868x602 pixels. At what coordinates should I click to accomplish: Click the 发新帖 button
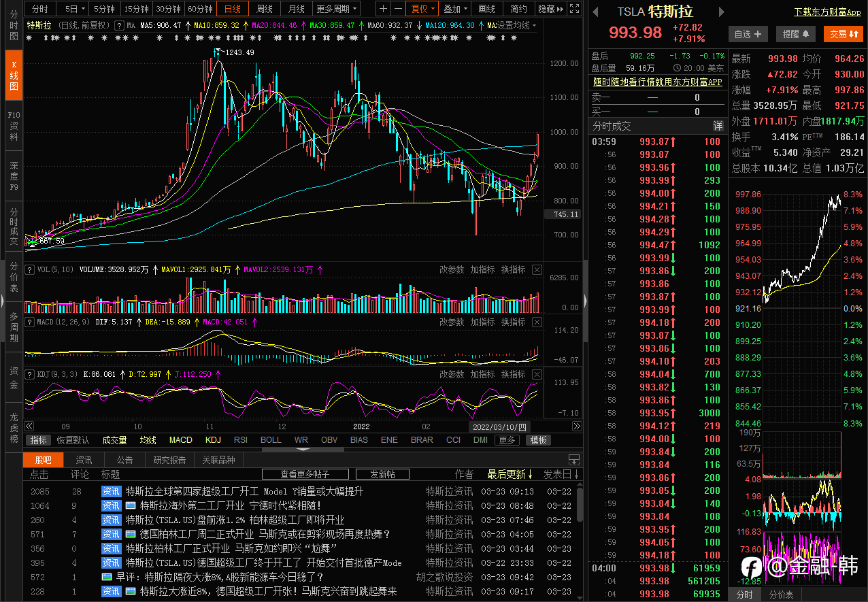(382, 474)
